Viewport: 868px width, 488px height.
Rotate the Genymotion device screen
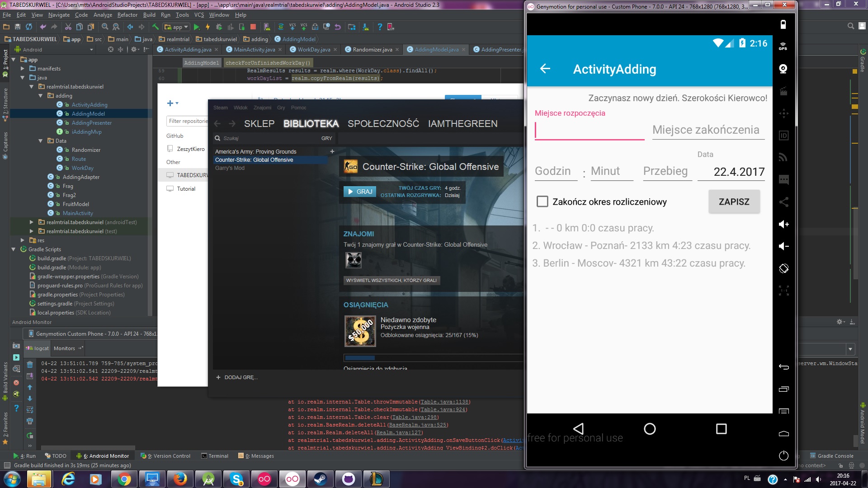(x=783, y=268)
